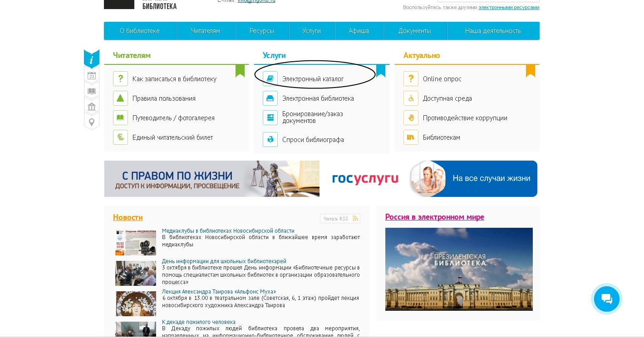
Task: Select the Единый читательский билет link
Action: point(172,137)
